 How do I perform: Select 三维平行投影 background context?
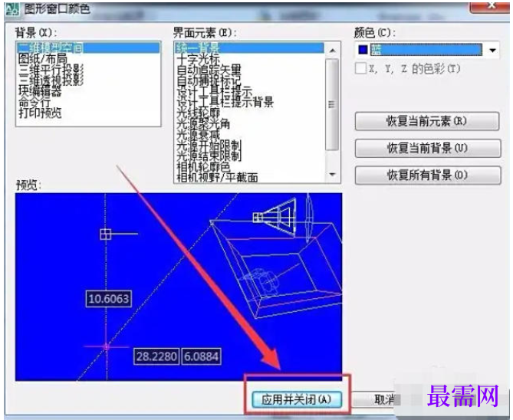pyautogui.click(x=51, y=70)
